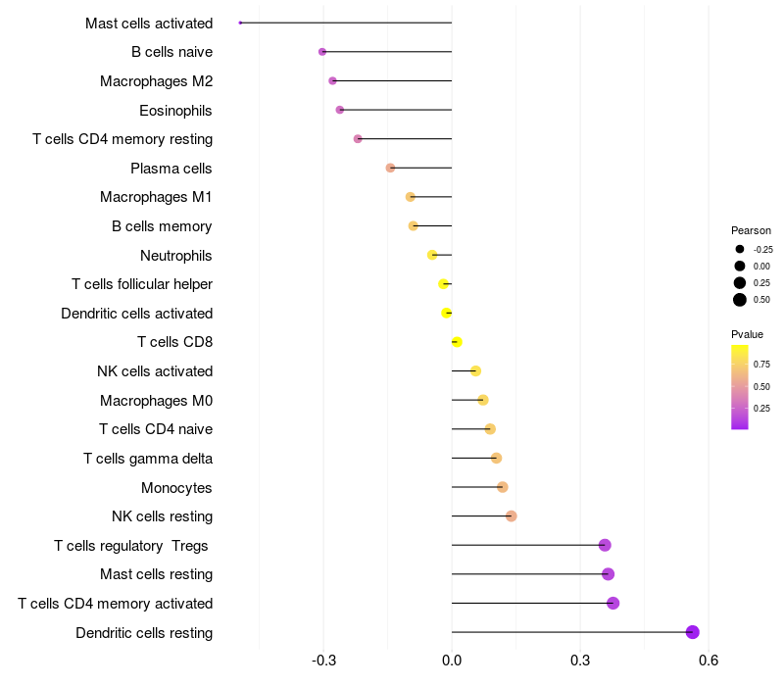Click the -0.3 x-axis tick label
Image resolution: width=784 pixels, height=686 pixels.
pos(323,661)
